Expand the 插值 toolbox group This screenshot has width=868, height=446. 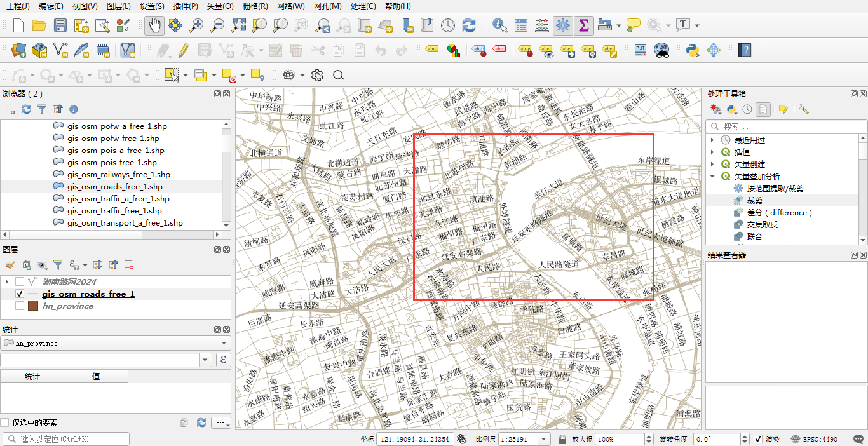pos(712,152)
